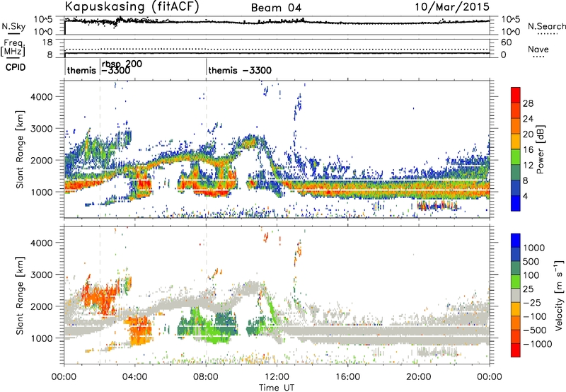This screenshot has width=566, height=392.
Task: Click the Power [dB] colorbar label
Action: (540, 149)
